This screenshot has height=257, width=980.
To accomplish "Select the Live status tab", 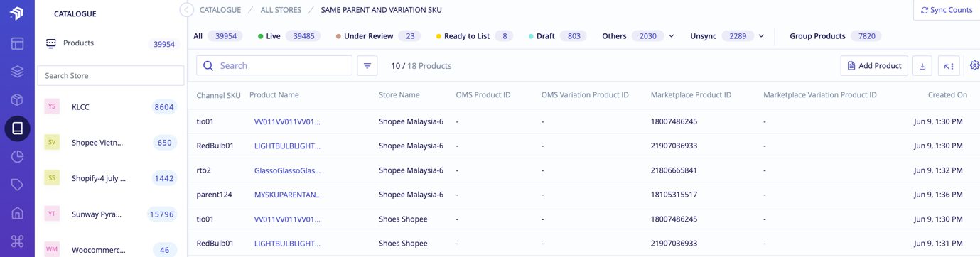I will [x=289, y=36].
